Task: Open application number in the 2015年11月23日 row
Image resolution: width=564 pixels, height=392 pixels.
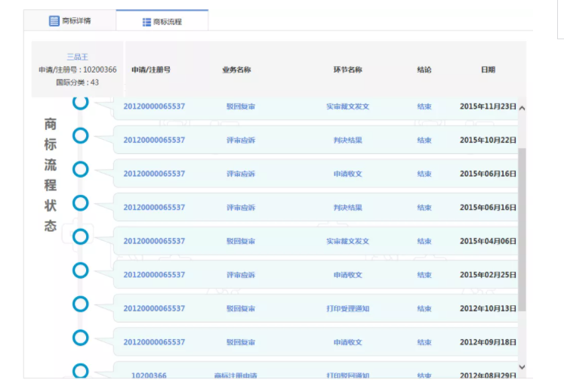Action: tap(154, 106)
